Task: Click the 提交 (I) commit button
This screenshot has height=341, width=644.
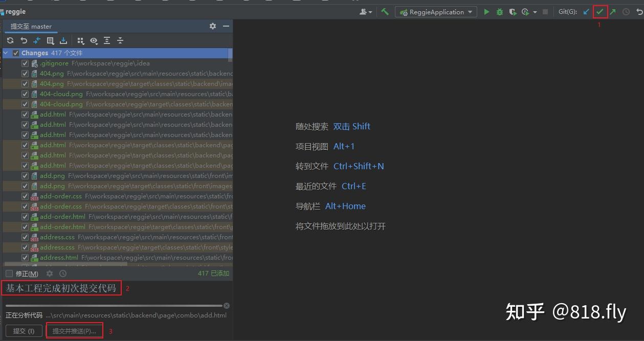Action: [24, 331]
